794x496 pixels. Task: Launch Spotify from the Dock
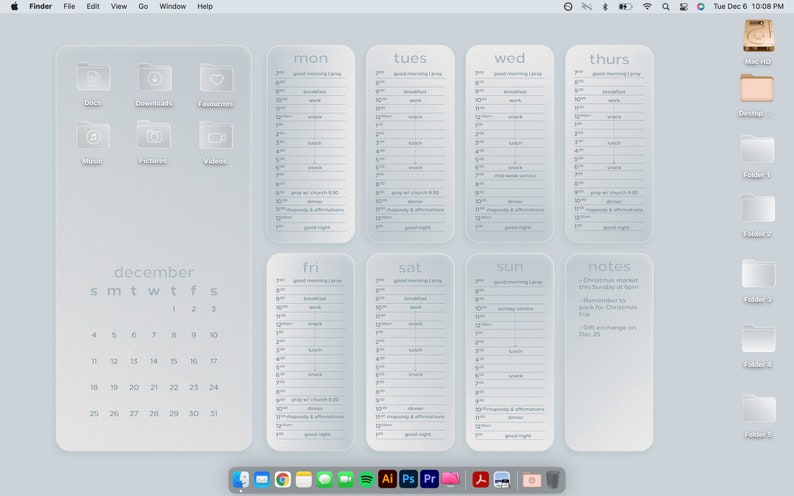point(367,479)
